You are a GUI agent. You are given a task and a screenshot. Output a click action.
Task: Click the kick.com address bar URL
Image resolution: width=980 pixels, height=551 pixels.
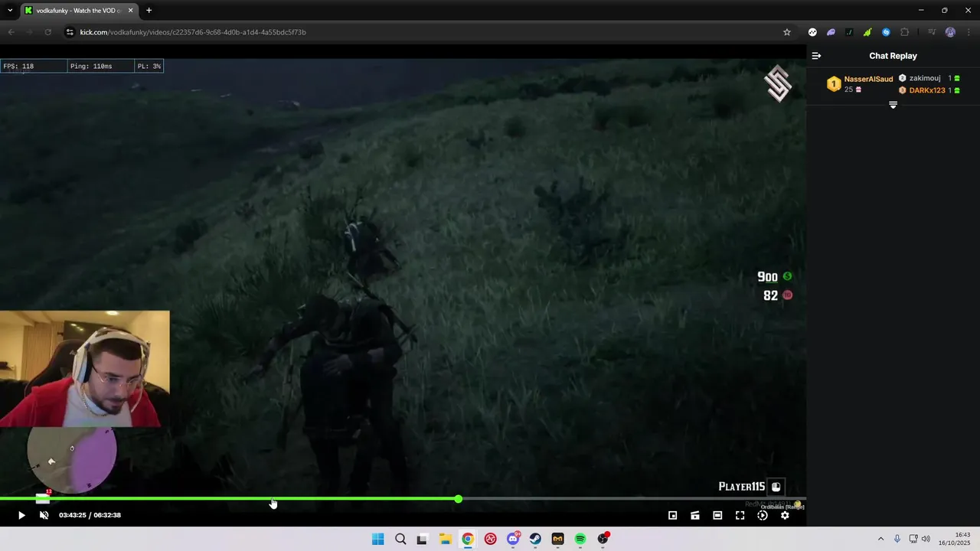tap(193, 32)
